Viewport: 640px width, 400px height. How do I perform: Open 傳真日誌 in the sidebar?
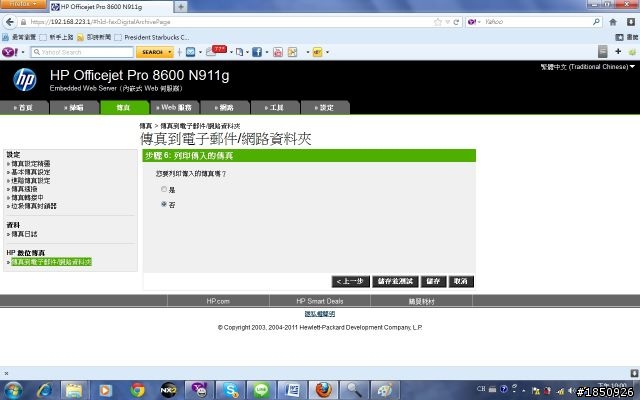pos(24,234)
